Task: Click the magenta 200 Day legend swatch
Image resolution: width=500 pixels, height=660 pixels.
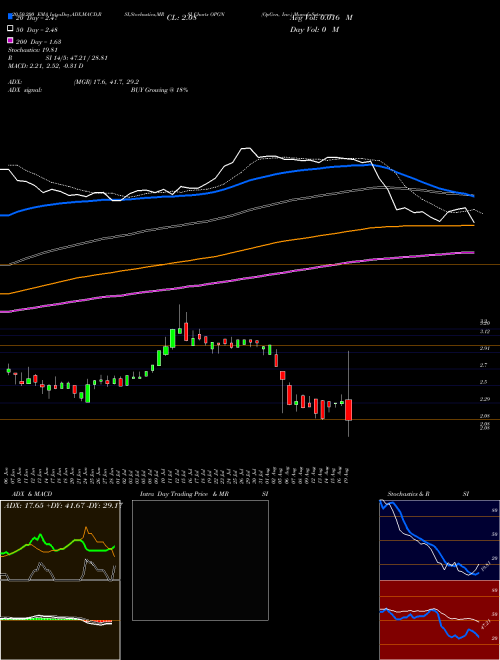Action: (10, 41)
